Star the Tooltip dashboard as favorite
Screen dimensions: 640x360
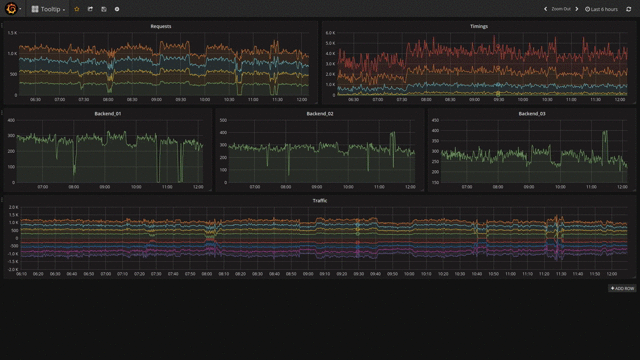coord(77,9)
